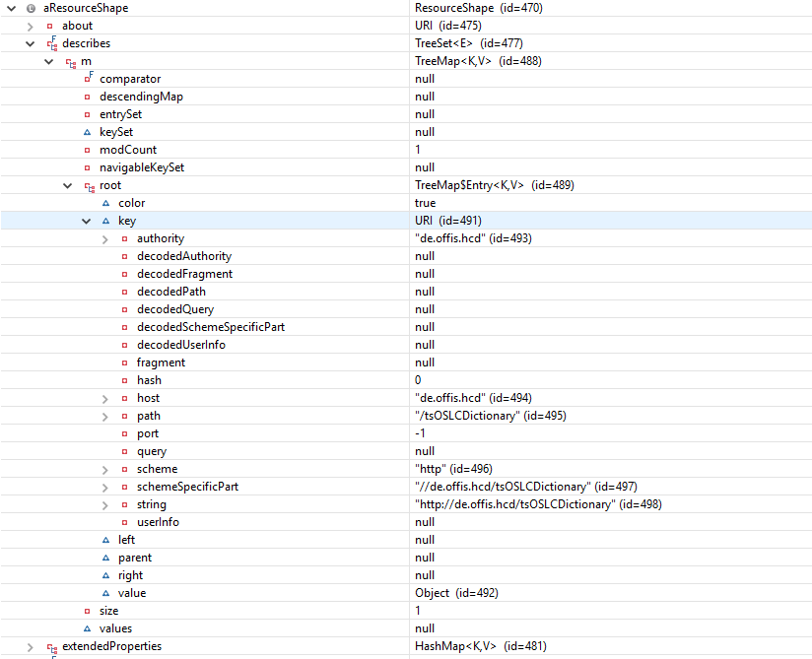Collapse the aResourceShape variable node
The height and width of the screenshot is (659, 812).
12,8
